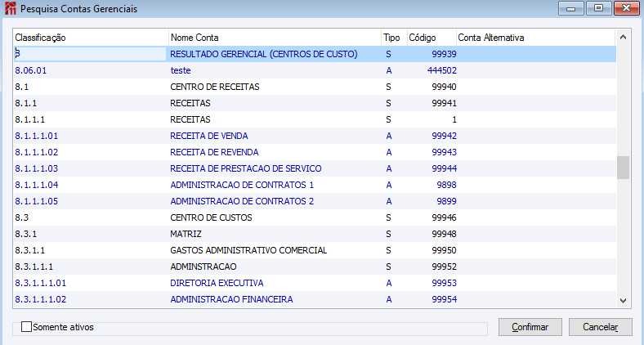Image resolution: width=644 pixels, height=345 pixels.
Task: Select the ADMINSTRACAO account row
Action: tap(315, 267)
